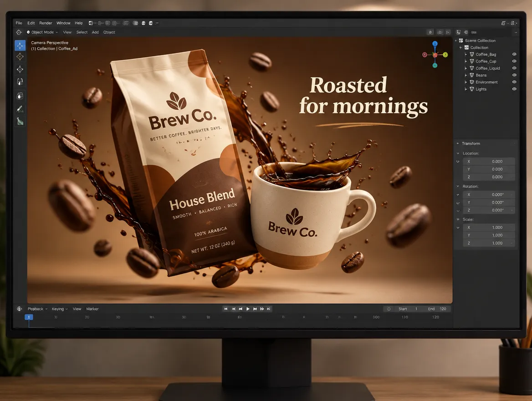Open the View menu in viewport header
Viewport: 532px width, 401px height.
[x=67, y=32]
